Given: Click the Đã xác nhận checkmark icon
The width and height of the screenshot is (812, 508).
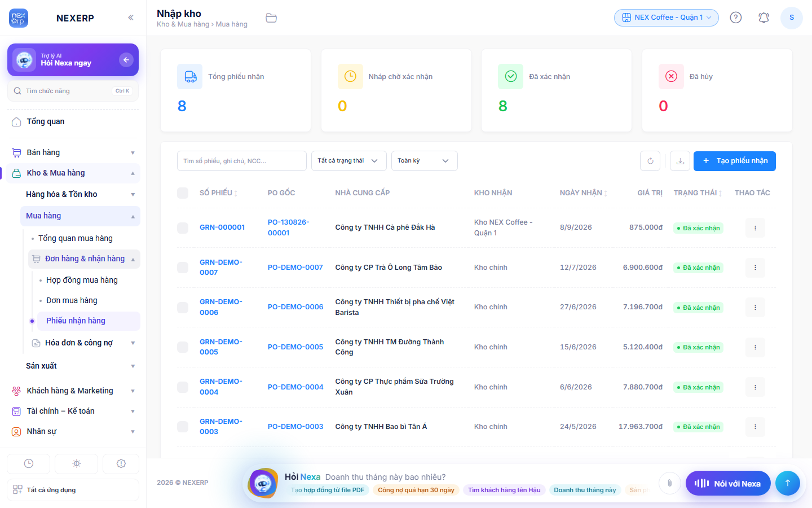Looking at the screenshot, I should [x=511, y=76].
